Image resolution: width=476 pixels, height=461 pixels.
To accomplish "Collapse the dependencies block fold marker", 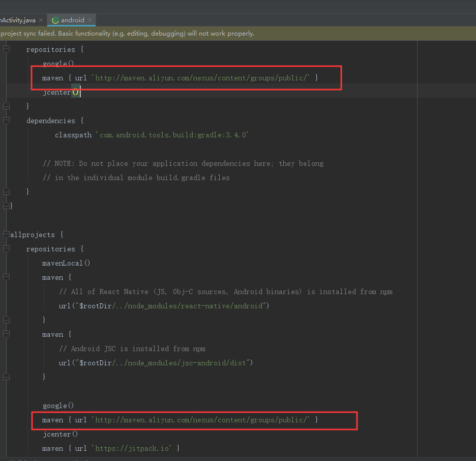I will [6, 121].
